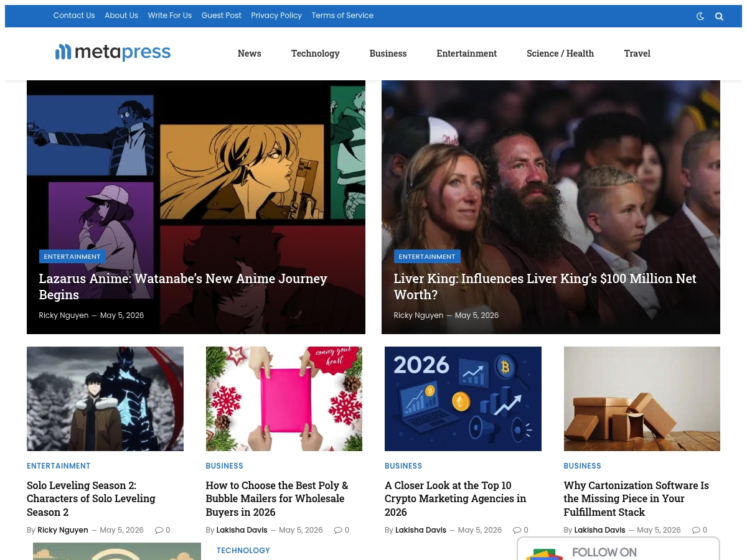Screen dimensions: 747x560
Task: Open comment bubble on Poly Mailers article
Action: coord(342,530)
